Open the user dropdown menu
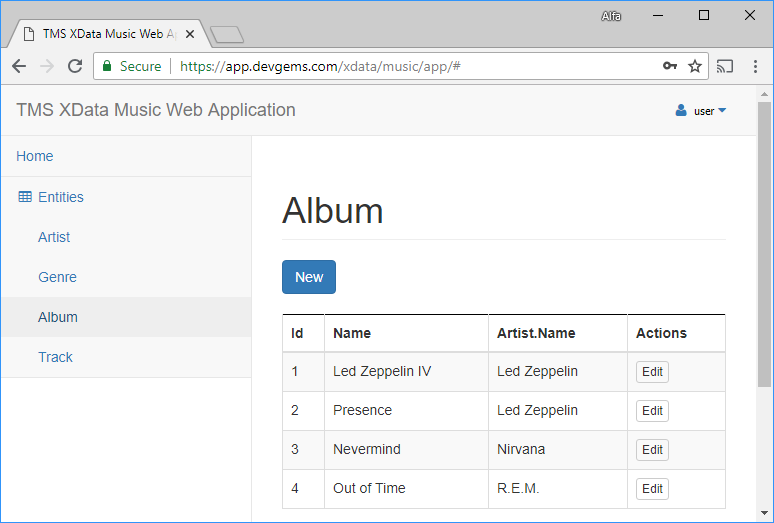 702,111
